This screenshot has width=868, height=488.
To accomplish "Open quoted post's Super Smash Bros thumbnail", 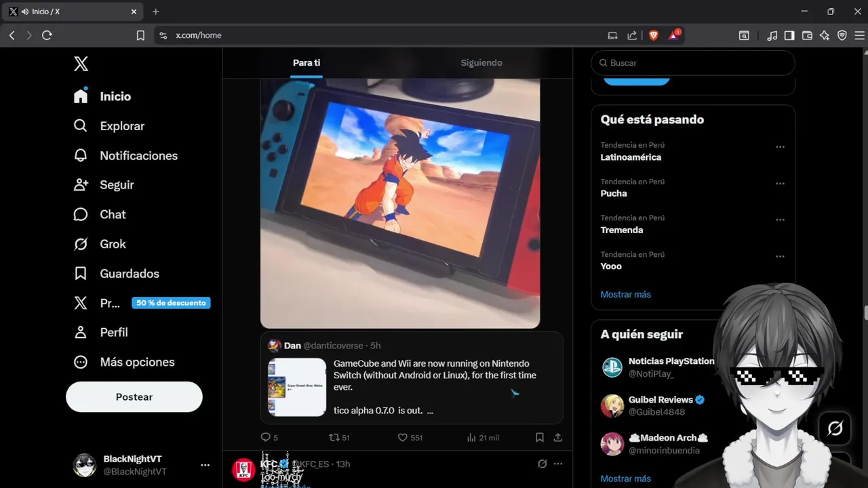I will click(297, 387).
